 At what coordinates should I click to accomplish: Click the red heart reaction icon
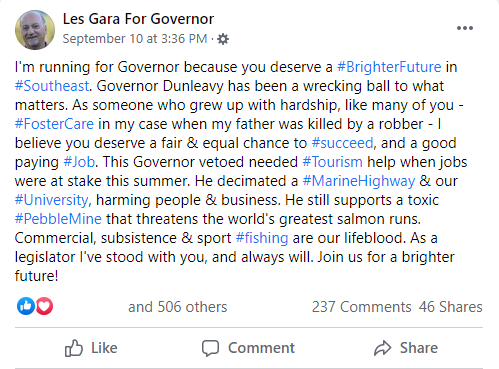coord(44,306)
